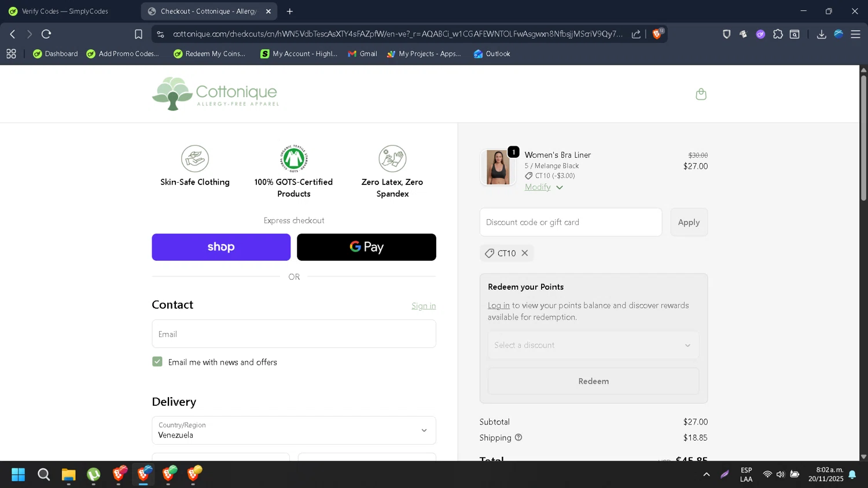Close the Checkout Cottonique tab
Viewport: 868px width, 488px height.
click(269, 11)
